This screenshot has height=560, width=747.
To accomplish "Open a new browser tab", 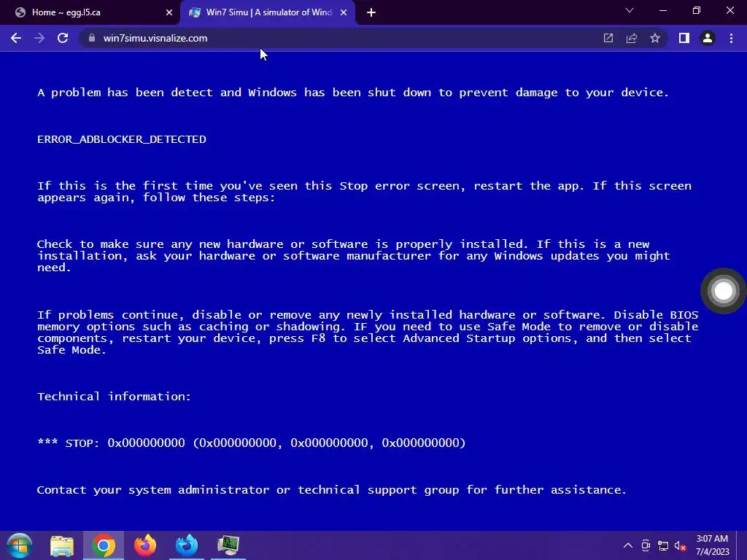I will [x=371, y=12].
